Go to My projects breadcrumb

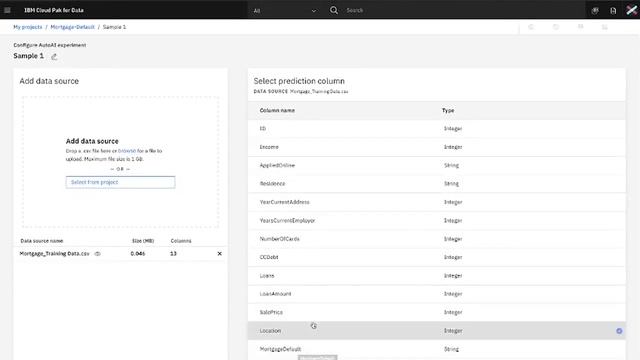[x=28, y=27]
